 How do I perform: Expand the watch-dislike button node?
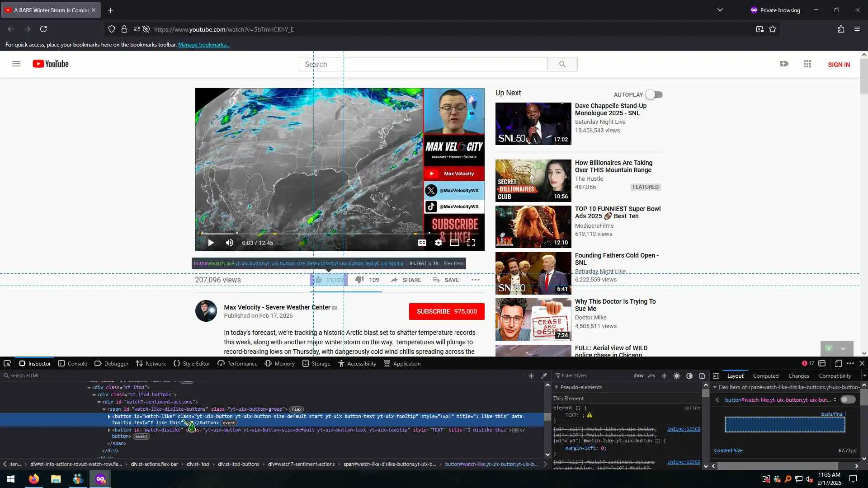click(x=109, y=430)
